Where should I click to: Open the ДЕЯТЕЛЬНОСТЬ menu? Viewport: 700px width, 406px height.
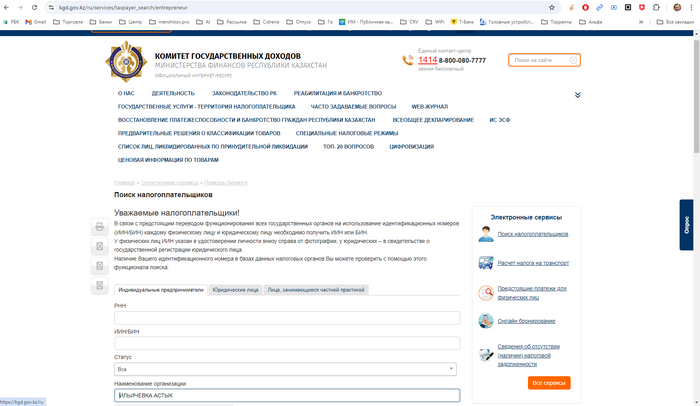point(173,93)
